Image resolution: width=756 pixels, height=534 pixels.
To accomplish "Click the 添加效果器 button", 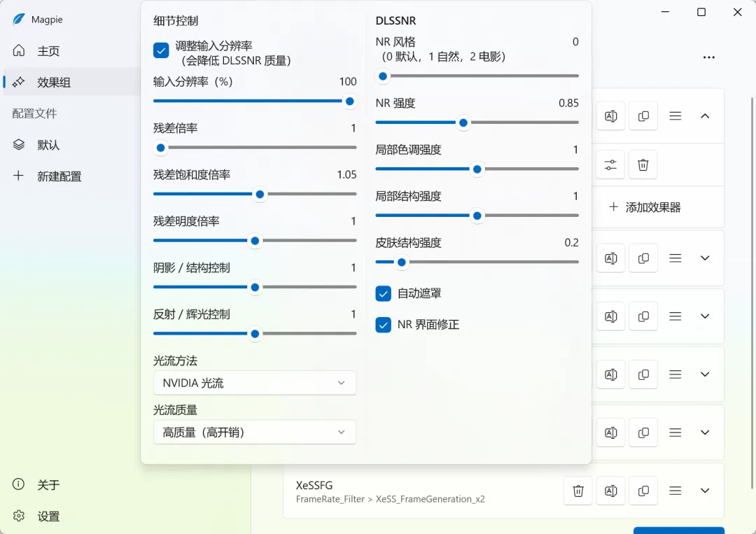I will [x=645, y=207].
